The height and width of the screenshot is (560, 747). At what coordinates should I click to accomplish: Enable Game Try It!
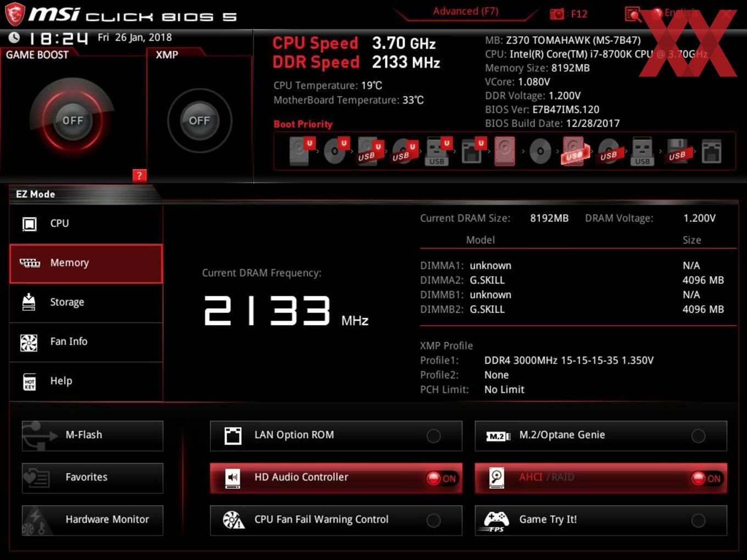pos(601,520)
